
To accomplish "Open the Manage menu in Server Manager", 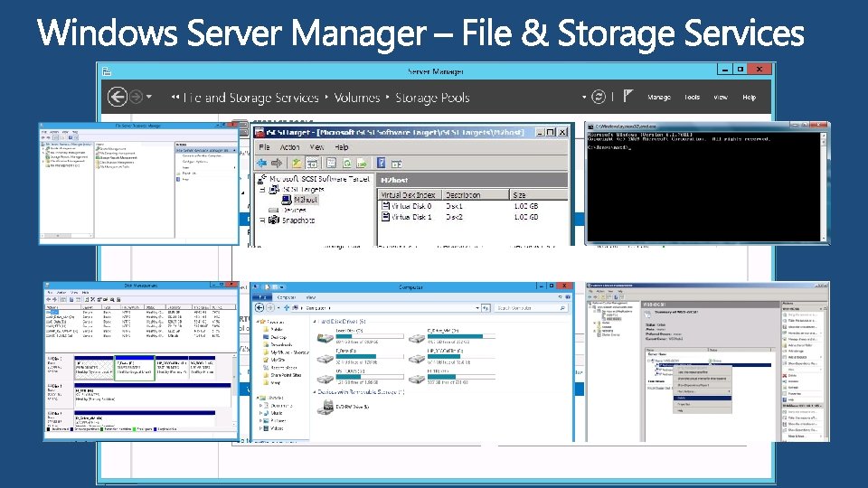I will pyautogui.click(x=659, y=98).
